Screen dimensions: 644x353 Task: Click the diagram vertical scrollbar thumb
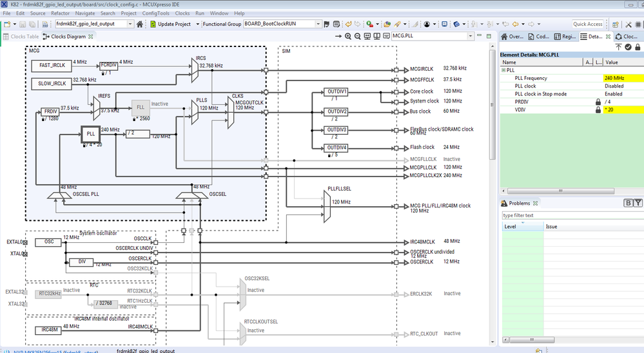[x=493, y=104]
